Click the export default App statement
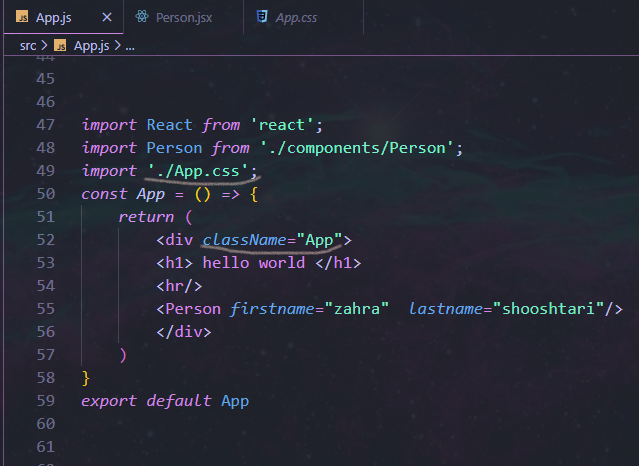The width and height of the screenshot is (639, 466). click(x=164, y=401)
